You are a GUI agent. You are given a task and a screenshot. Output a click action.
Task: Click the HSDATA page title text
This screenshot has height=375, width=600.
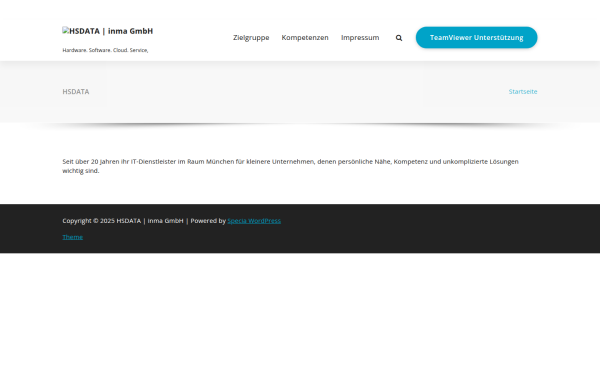pos(76,91)
